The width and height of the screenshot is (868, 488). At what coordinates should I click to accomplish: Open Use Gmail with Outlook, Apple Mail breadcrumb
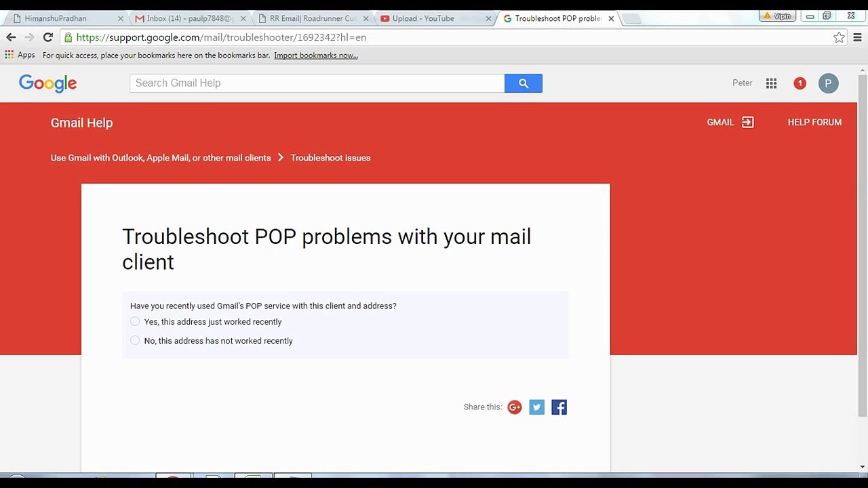tap(161, 158)
